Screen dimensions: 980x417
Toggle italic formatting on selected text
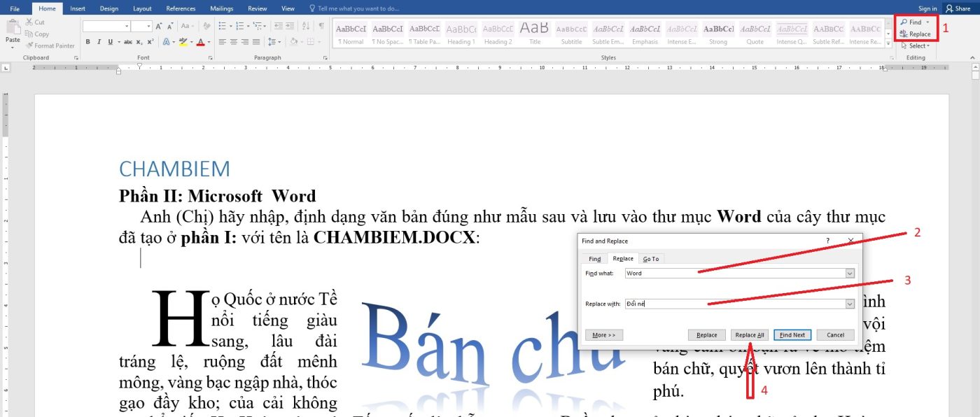pyautogui.click(x=99, y=41)
